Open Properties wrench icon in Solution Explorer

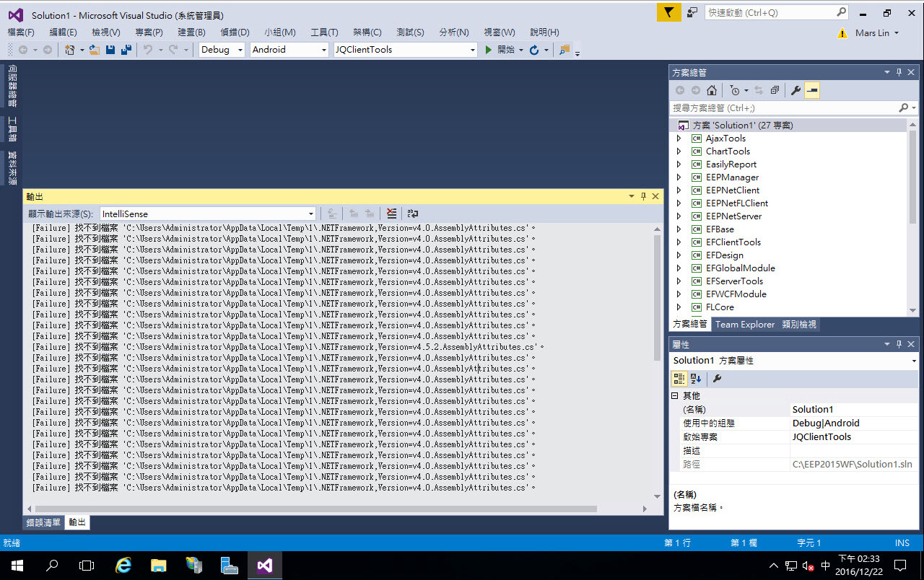pos(796,90)
